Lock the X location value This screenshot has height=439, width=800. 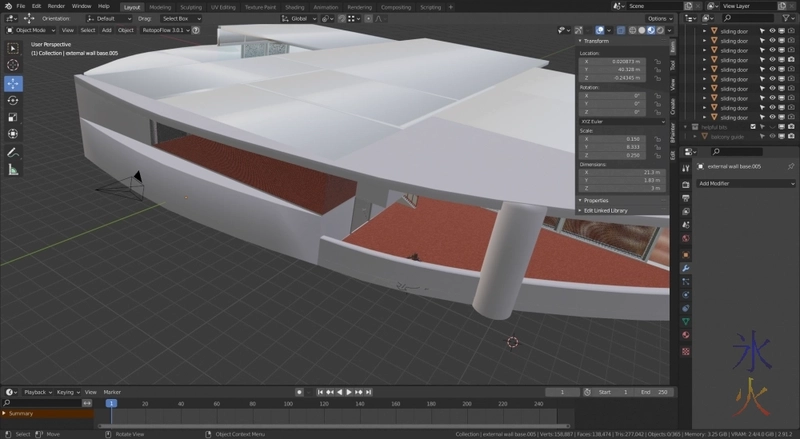[658, 60]
